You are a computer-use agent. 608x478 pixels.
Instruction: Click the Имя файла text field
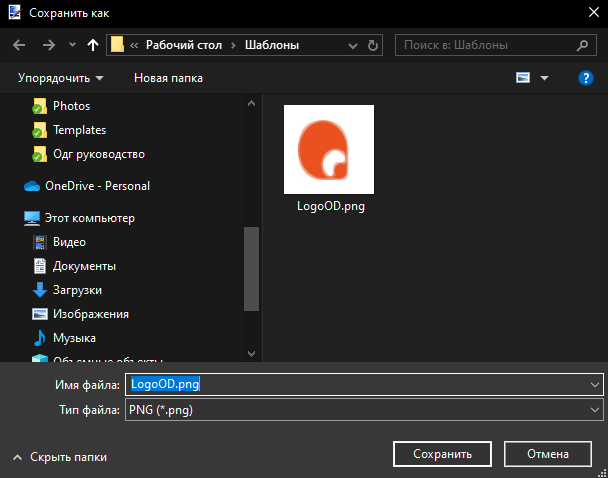click(364, 385)
